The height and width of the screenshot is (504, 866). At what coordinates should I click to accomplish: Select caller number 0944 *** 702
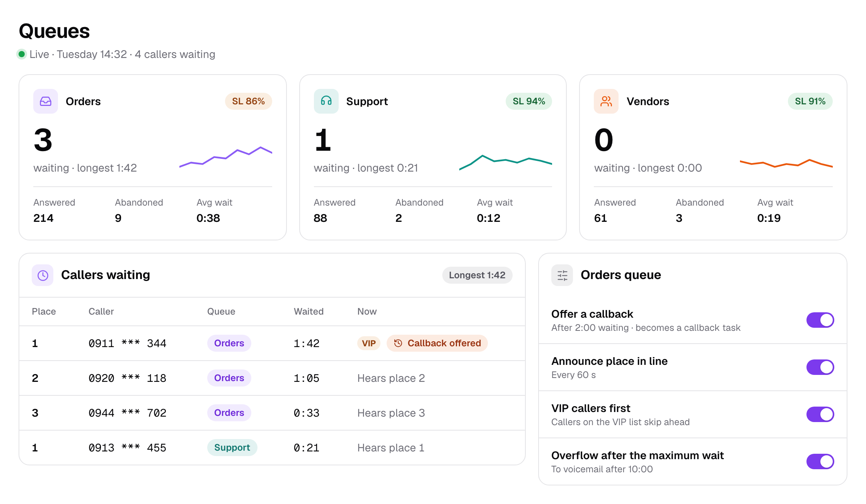(x=127, y=413)
